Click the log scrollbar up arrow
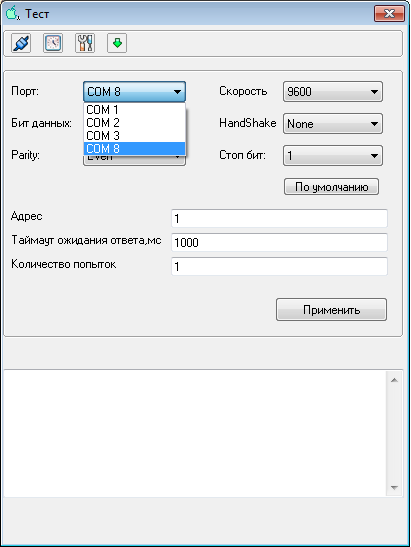411x547 pixels. click(x=395, y=380)
